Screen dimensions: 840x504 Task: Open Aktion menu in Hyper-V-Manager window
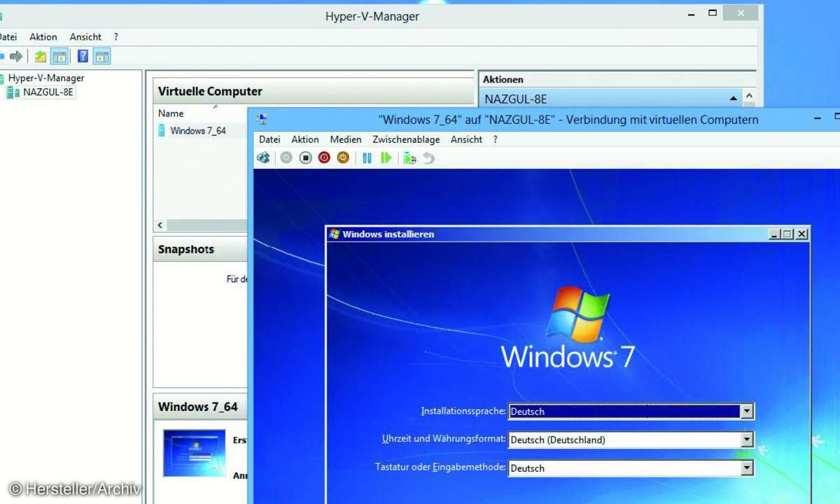(43, 37)
